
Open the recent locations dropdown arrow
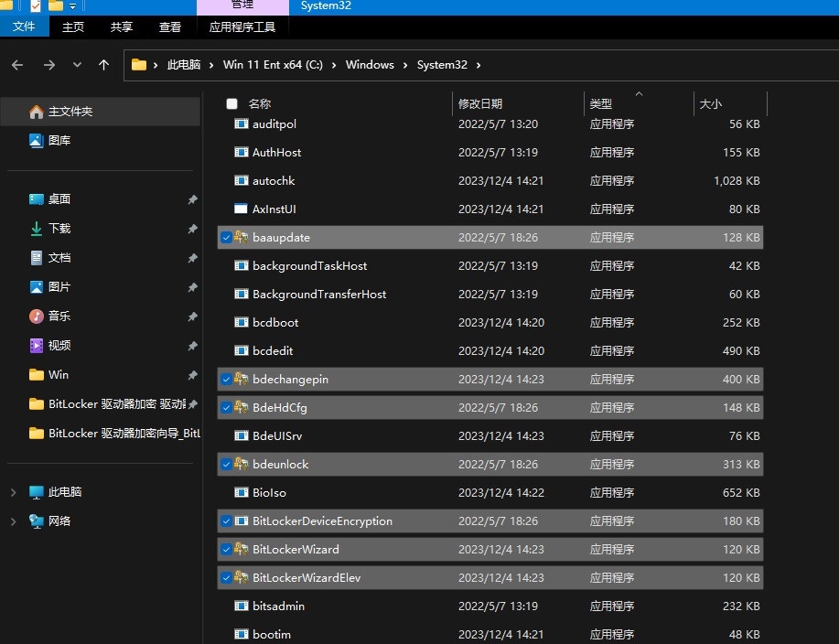[77, 65]
